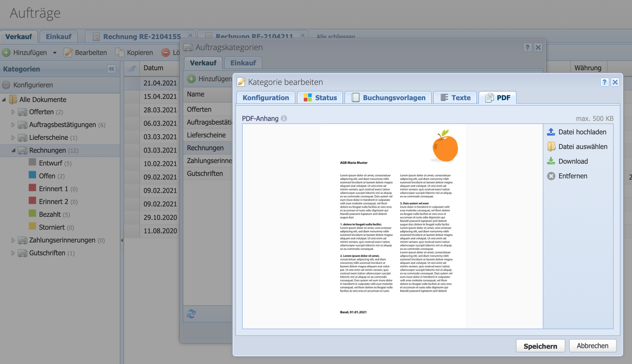Remove PDF attachment with Entfernen icon
This screenshot has width=632, height=364.
551,176
